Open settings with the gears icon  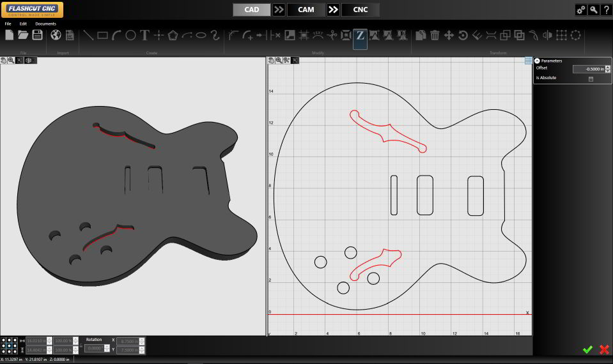580,10
